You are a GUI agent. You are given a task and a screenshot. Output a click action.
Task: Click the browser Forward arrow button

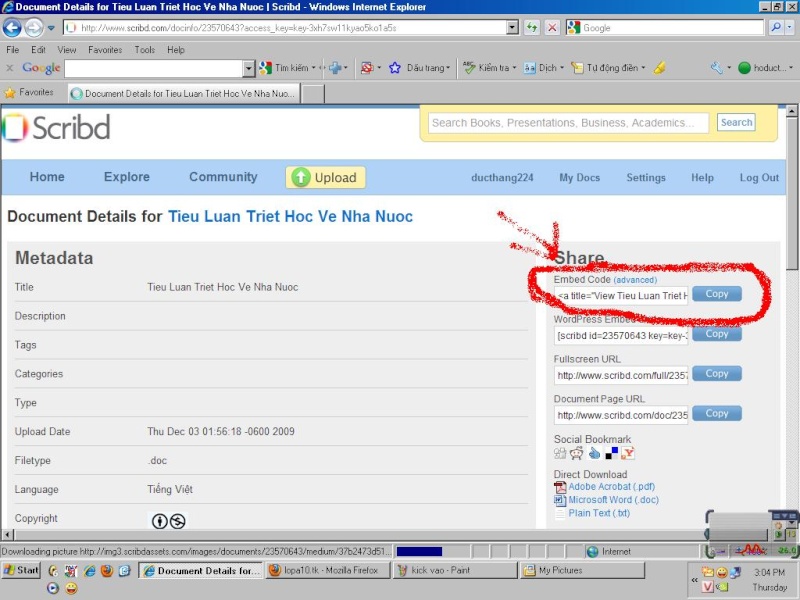click(x=34, y=28)
